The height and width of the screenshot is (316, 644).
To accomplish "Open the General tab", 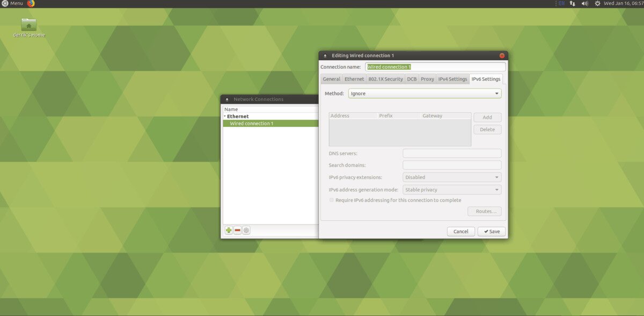I will point(331,79).
